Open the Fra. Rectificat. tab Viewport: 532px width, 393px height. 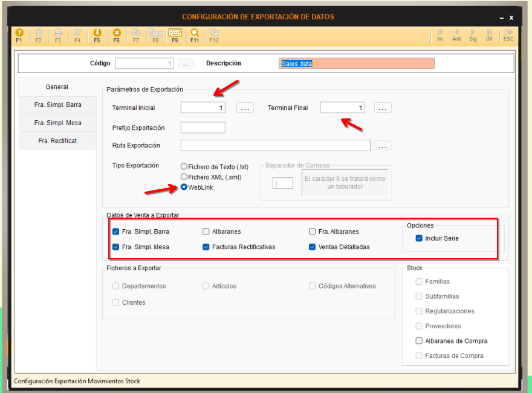point(57,141)
